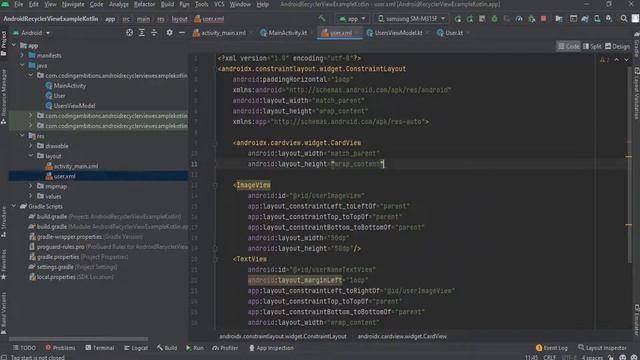Open the Logcat tool window
This screenshot has width=640, height=360.
136,348
